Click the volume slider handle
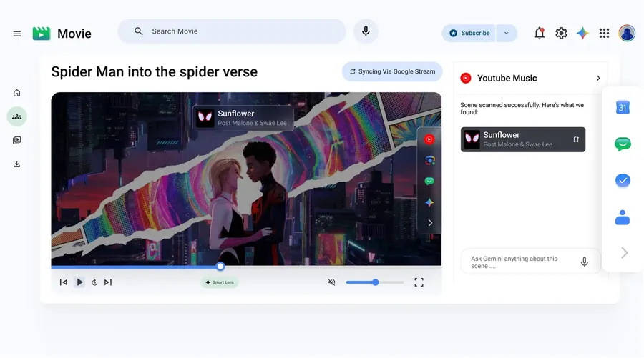Viewport: 644px width, 358px height. [x=376, y=282]
